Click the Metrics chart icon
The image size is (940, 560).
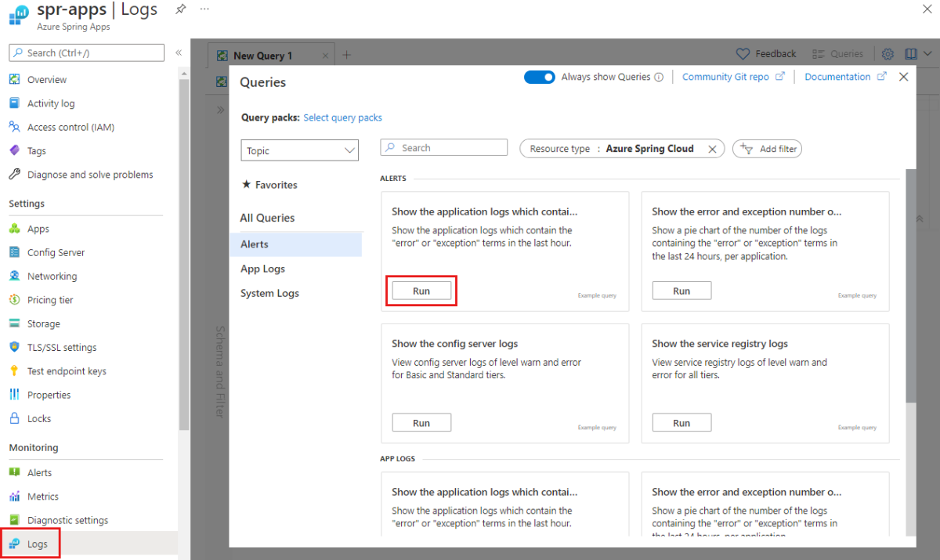point(14,496)
